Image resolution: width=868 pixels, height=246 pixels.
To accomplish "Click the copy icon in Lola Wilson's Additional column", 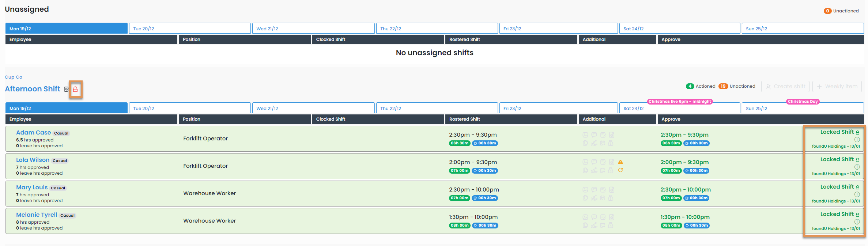I will (585, 170).
